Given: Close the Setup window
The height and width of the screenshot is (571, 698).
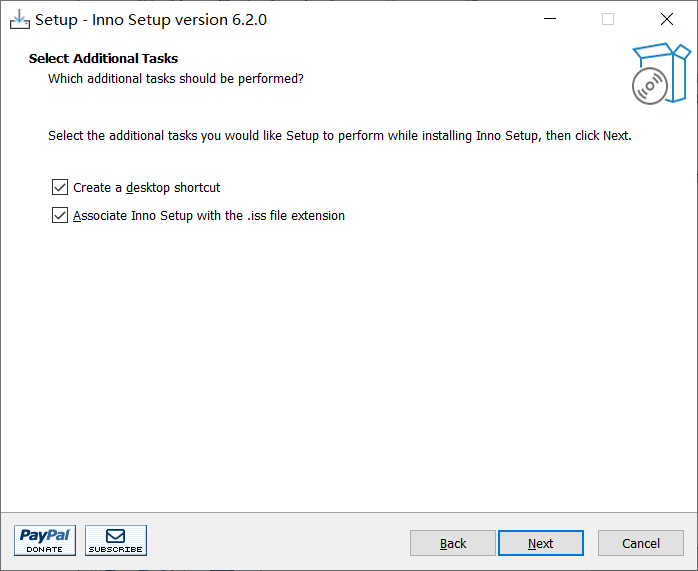Looking at the screenshot, I should pyautogui.click(x=667, y=19).
